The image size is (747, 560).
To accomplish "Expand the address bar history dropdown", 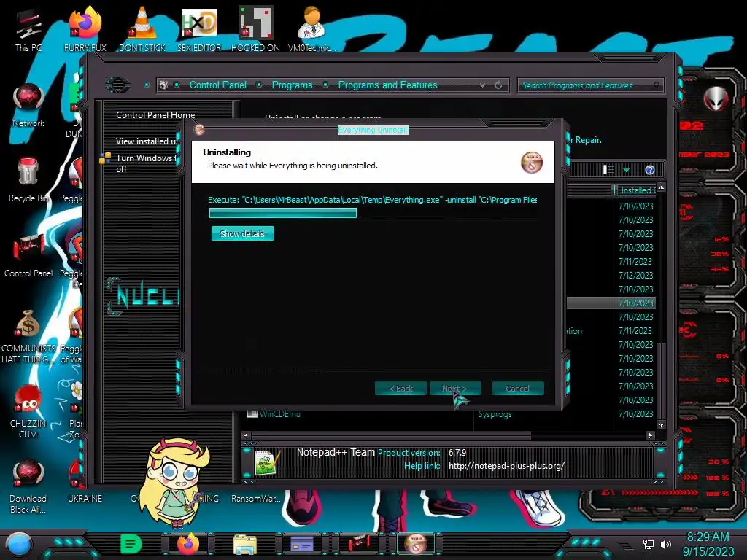I will point(483,85).
